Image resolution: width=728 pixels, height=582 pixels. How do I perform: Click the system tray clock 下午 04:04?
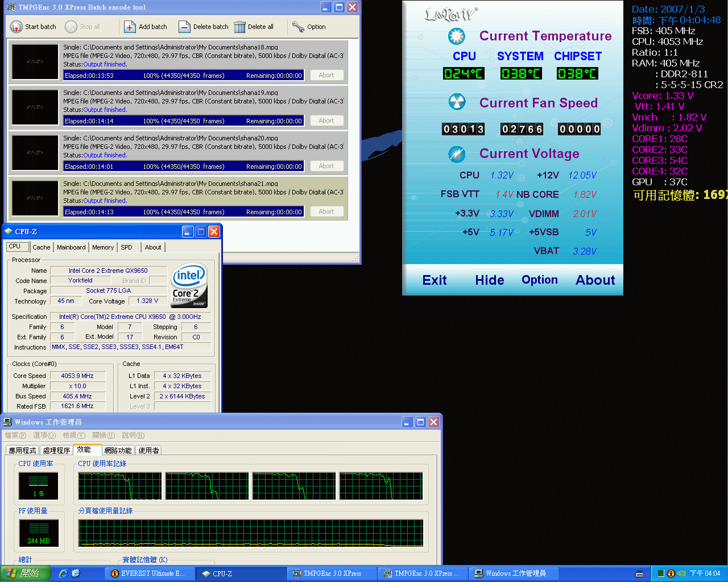click(705, 573)
